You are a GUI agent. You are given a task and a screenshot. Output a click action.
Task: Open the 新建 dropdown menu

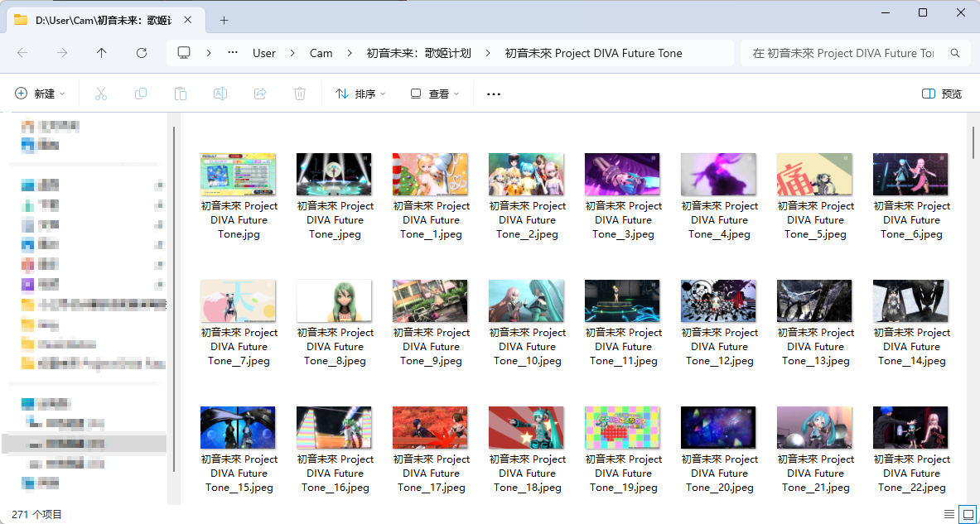pyautogui.click(x=40, y=94)
